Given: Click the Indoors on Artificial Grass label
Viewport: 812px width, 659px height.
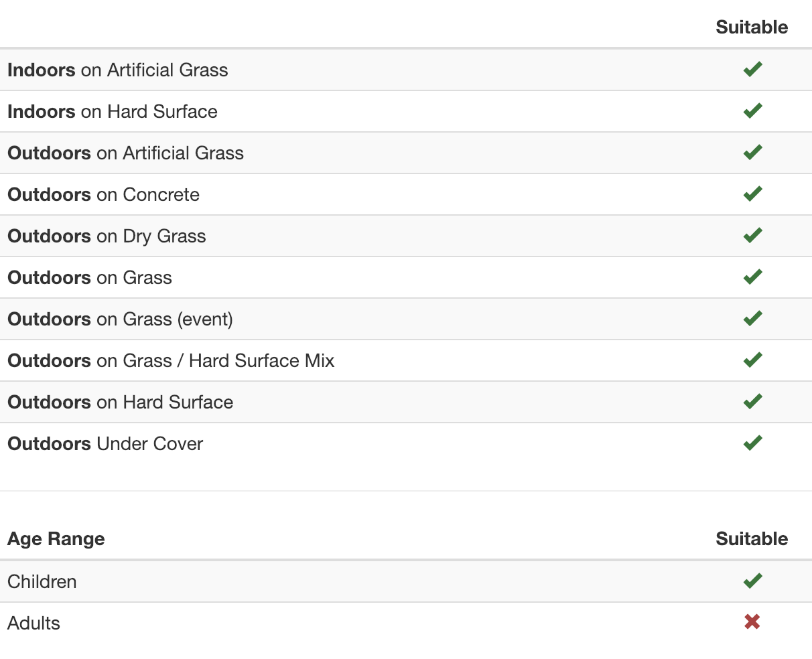Looking at the screenshot, I should pos(118,70).
